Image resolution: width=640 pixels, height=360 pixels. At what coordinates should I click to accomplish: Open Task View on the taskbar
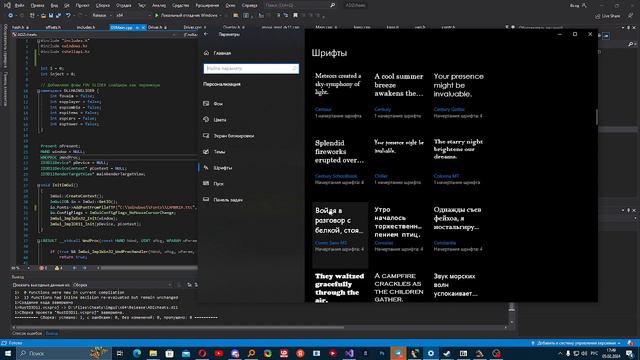[120, 353]
